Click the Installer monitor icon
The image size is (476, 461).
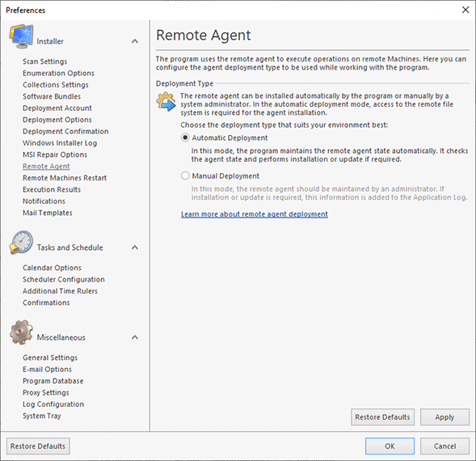tap(21, 36)
